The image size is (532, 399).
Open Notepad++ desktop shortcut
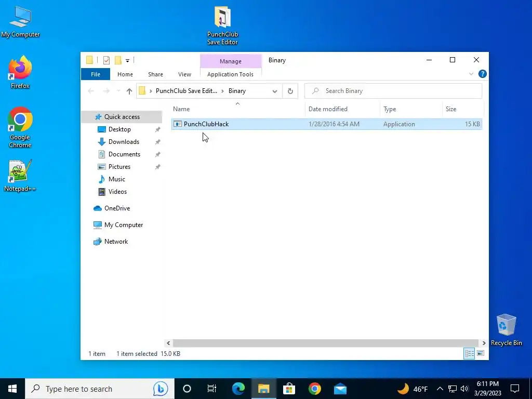coord(20,176)
